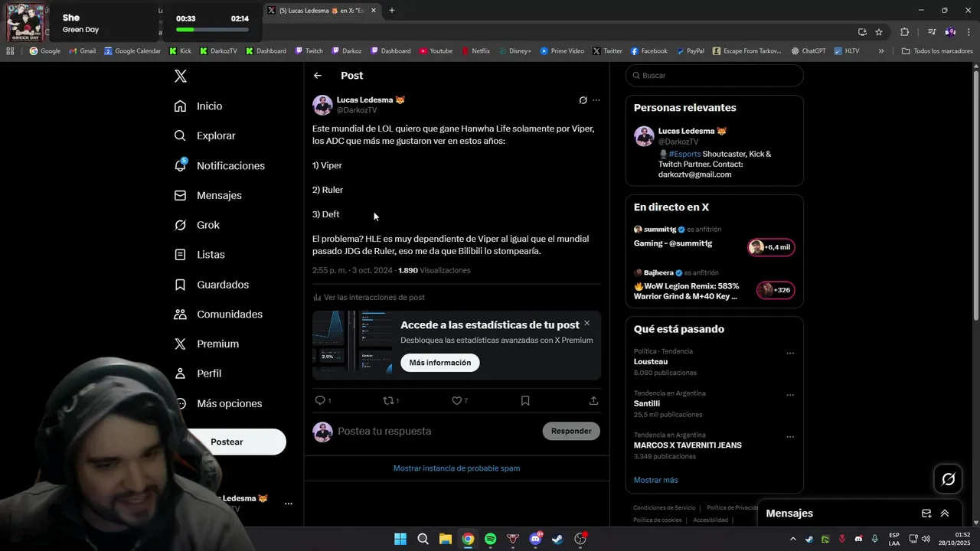Open Notificaciones in the sidebar
The width and height of the screenshot is (980, 551).
pos(220,165)
